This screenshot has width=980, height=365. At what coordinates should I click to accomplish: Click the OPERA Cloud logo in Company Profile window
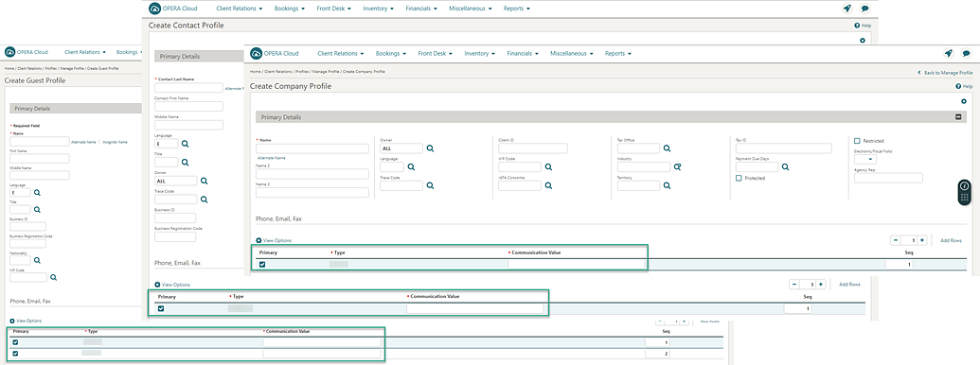click(x=276, y=54)
